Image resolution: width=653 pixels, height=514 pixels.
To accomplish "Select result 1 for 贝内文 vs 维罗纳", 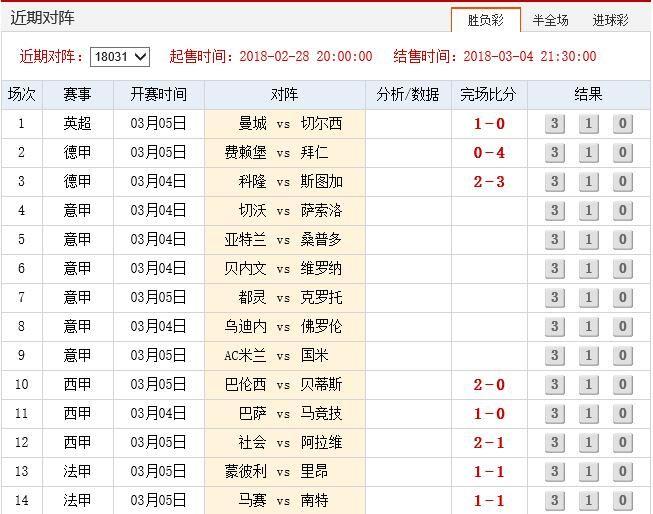I will 588,269.
